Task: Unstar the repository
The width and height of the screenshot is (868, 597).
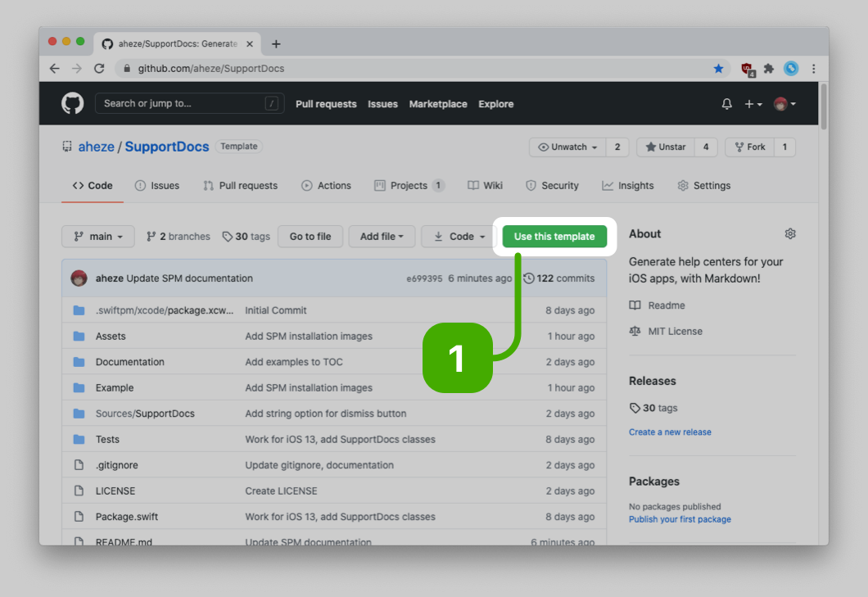Action: 666,147
